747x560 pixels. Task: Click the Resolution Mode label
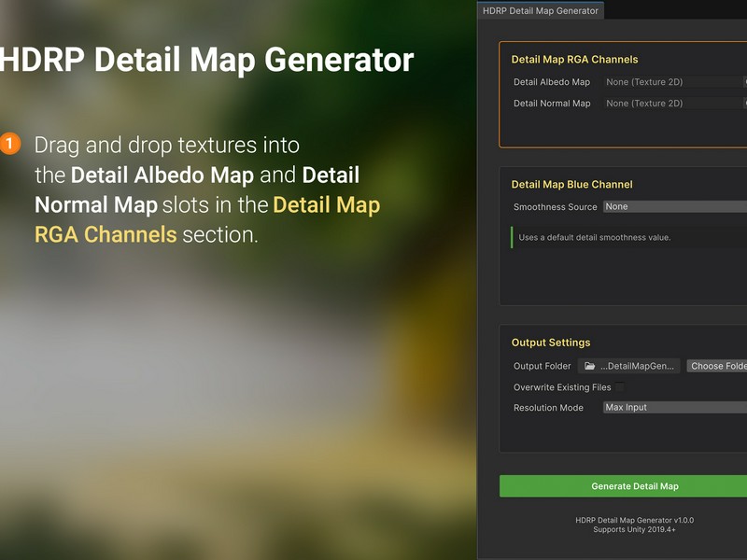coord(548,408)
